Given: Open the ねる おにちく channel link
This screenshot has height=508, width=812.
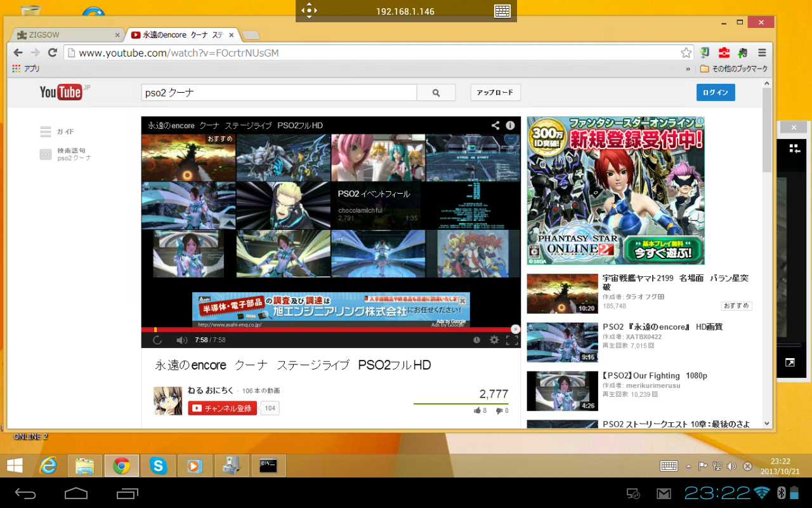Looking at the screenshot, I should point(211,391).
